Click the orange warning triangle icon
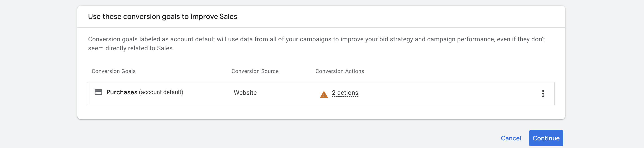 point(324,95)
